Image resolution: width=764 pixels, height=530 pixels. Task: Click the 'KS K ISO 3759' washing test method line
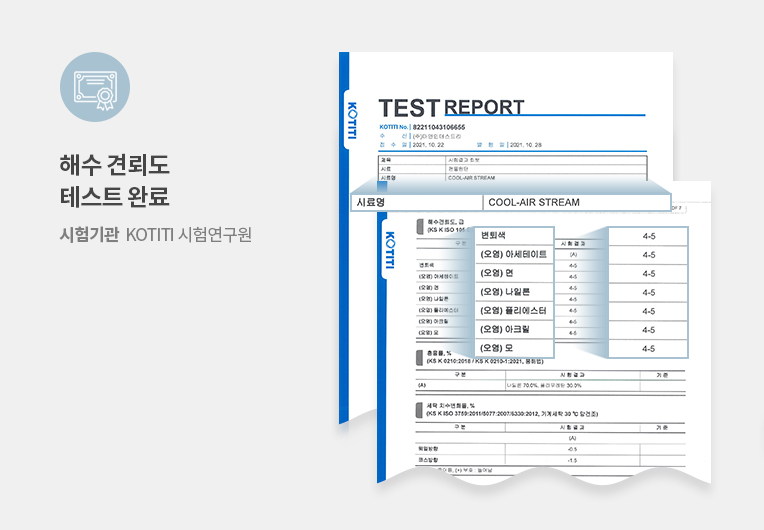coord(512,414)
